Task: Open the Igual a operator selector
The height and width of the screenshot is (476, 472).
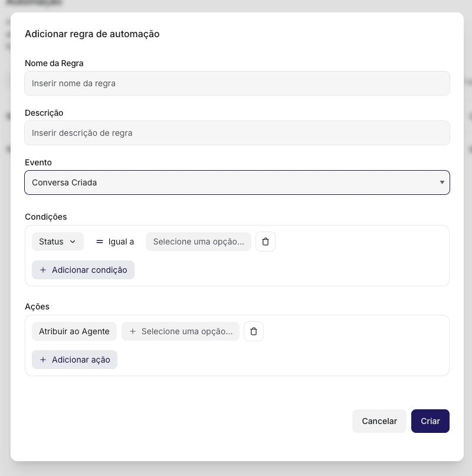Action: coord(114,242)
